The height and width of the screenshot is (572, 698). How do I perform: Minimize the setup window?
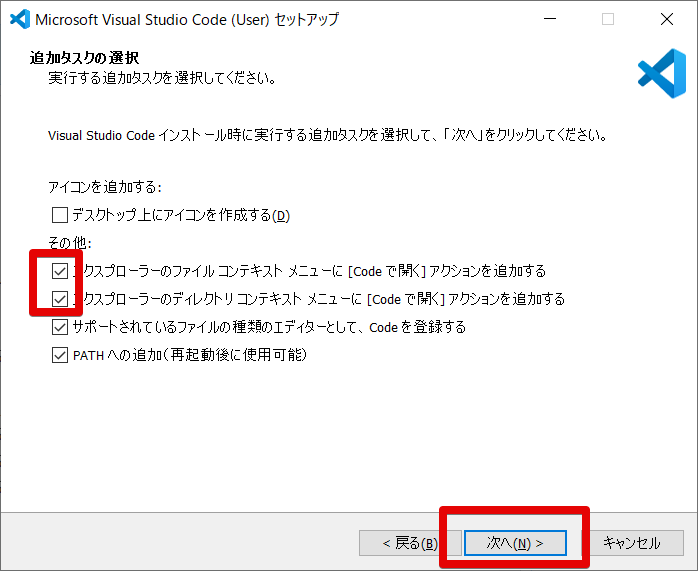549,19
